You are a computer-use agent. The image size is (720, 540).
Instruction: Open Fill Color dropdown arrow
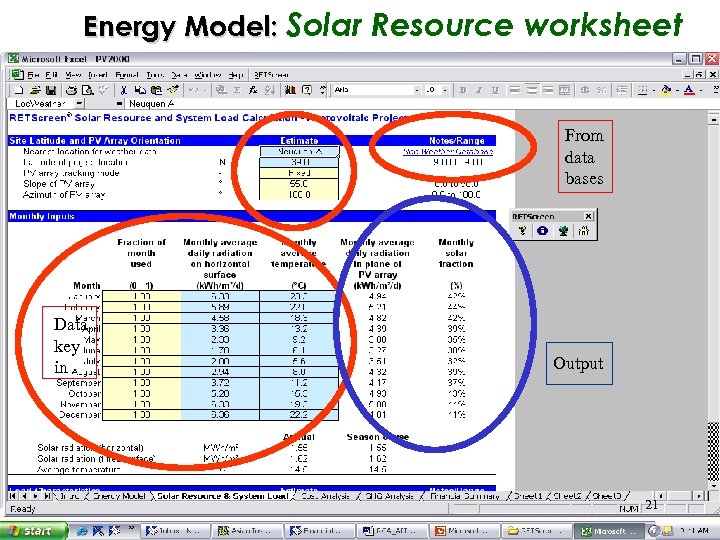pos(677,90)
